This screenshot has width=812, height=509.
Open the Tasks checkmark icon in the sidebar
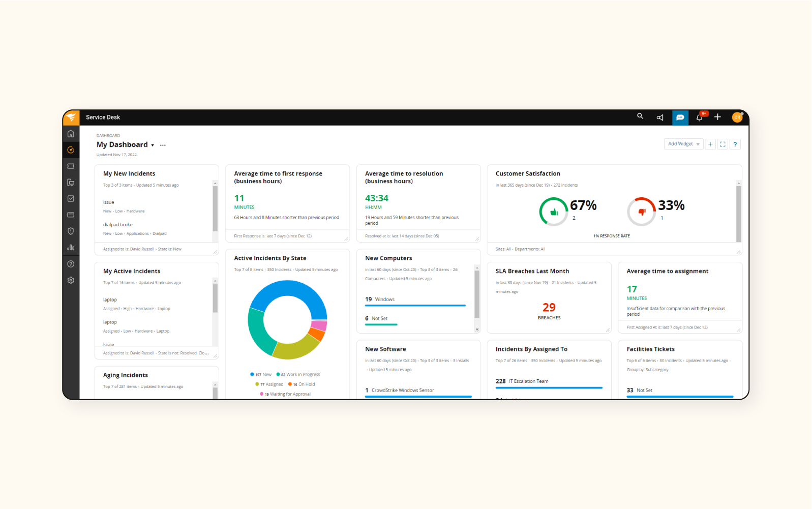(71, 199)
